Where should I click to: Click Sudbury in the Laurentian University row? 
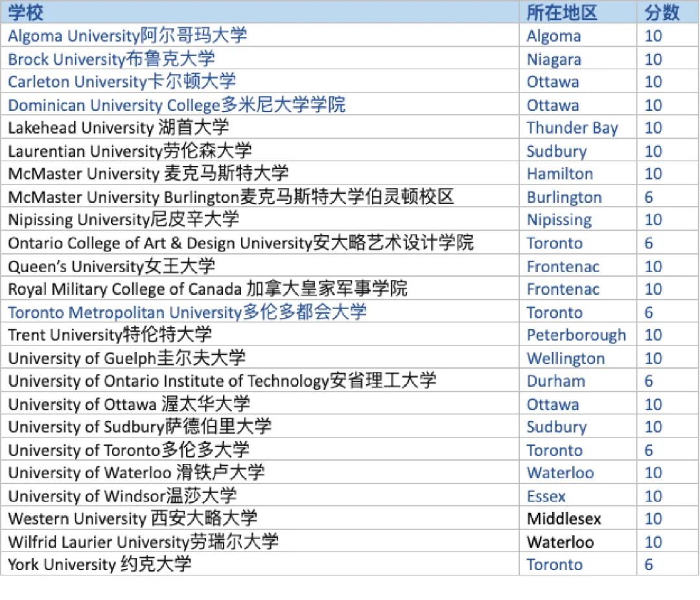click(557, 151)
